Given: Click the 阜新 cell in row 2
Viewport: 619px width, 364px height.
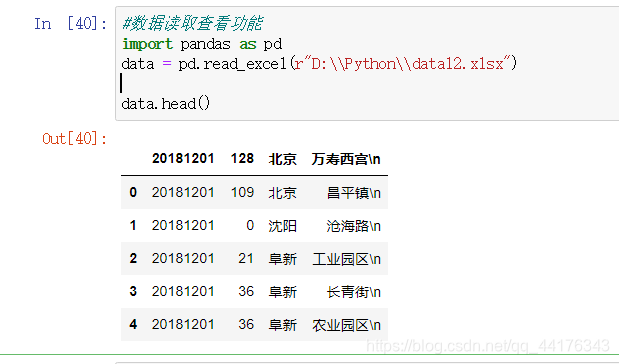Looking at the screenshot, I should pyautogui.click(x=282, y=259).
